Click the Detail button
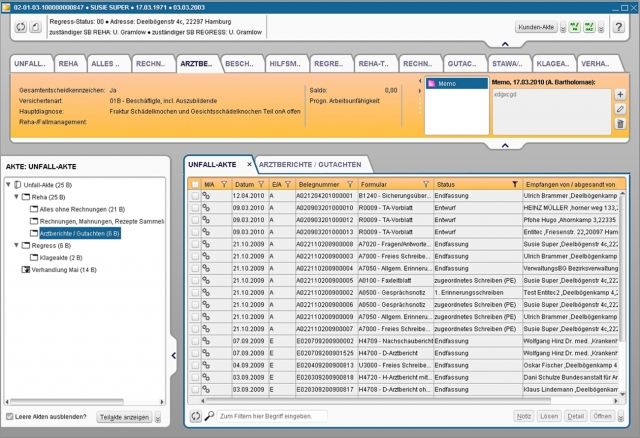Image resolution: width=640 pixels, height=438 pixels. (x=576, y=416)
